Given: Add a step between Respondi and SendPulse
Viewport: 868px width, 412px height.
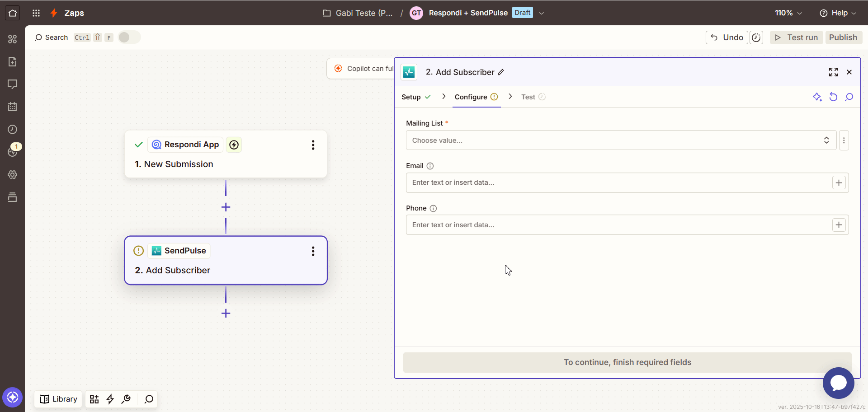Looking at the screenshot, I should pos(226,207).
